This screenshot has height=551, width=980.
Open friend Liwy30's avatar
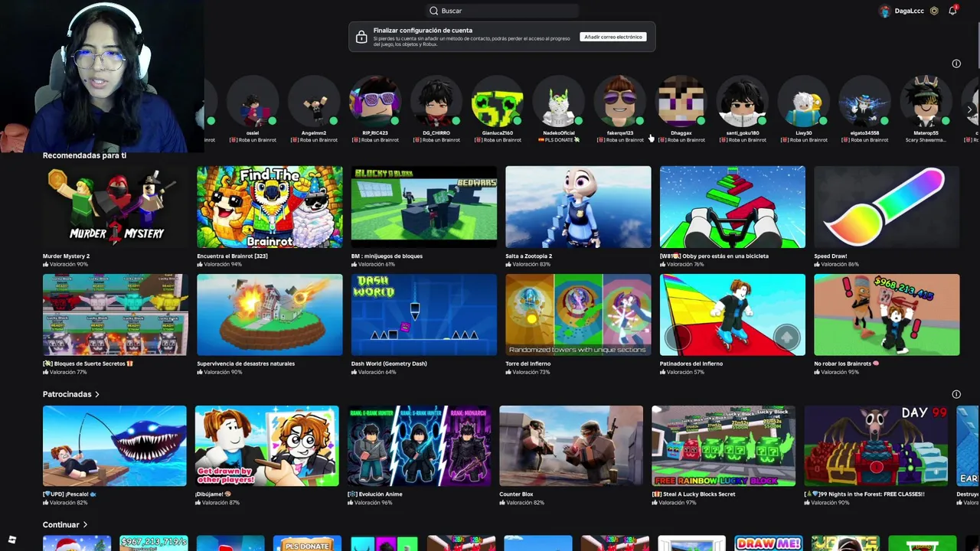pyautogui.click(x=804, y=102)
